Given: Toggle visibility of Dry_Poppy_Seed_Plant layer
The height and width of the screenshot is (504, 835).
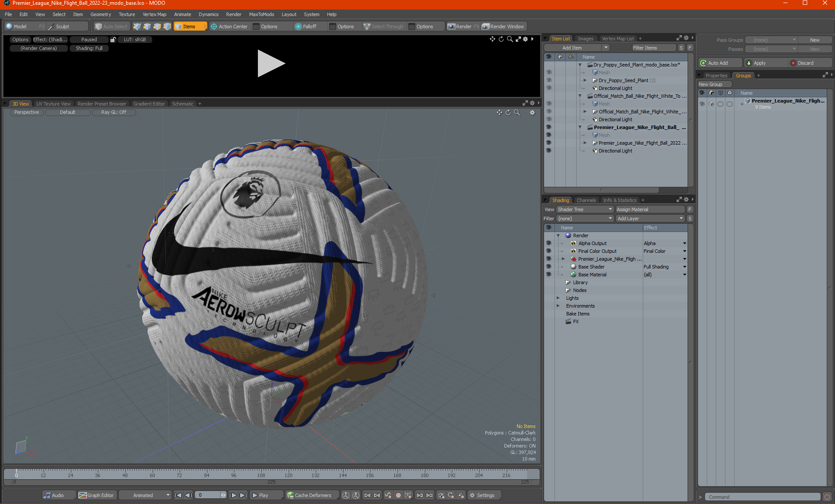Looking at the screenshot, I should click(x=549, y=80).
